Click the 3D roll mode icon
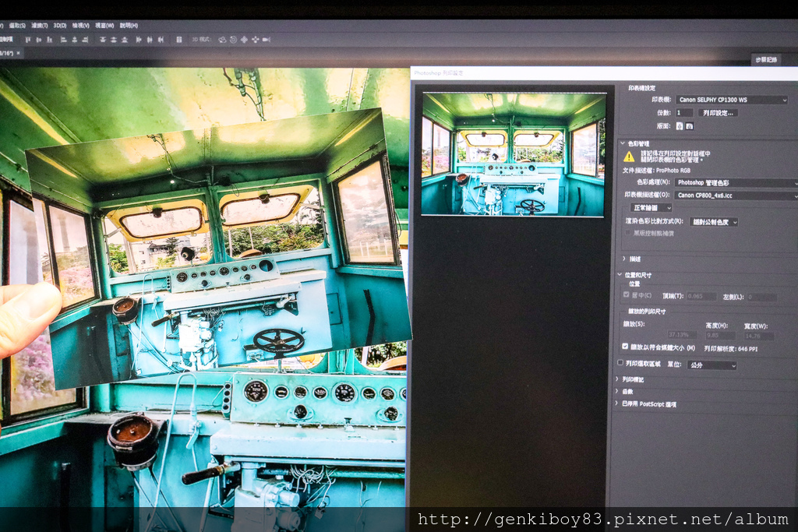The width and height of the screenshot is (798, 532). pos(233,40)
